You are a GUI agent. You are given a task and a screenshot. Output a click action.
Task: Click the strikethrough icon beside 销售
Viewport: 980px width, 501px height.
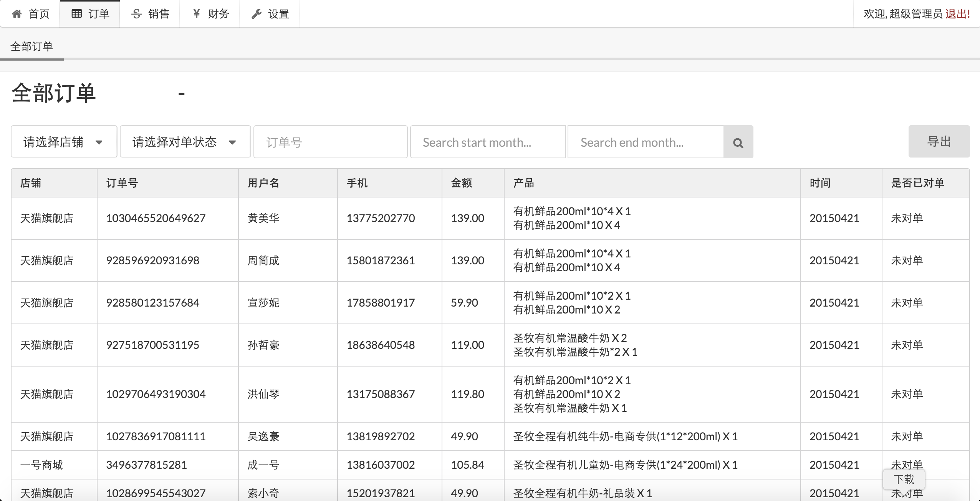pyautogui.click(x=136, y=14)
